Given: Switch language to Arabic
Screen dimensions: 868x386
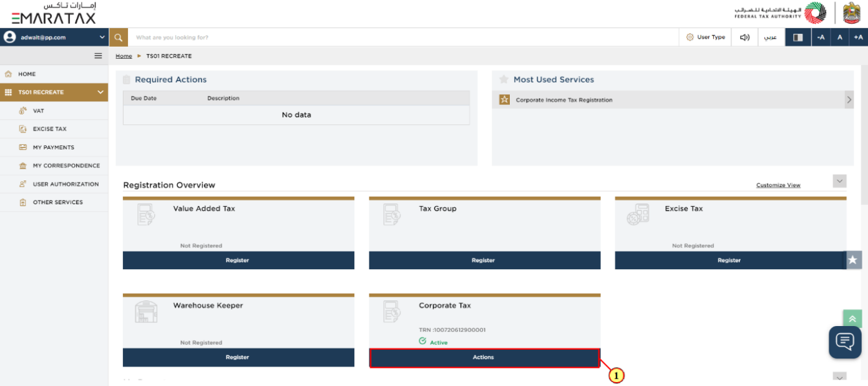Looking at the screenshot, I should click(771, 37).
